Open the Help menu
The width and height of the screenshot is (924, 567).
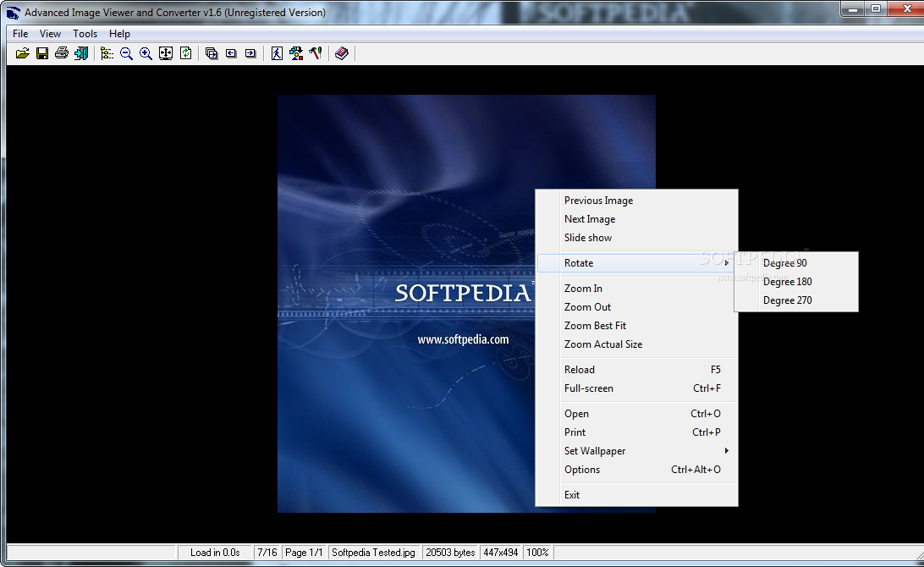(119, 34)
